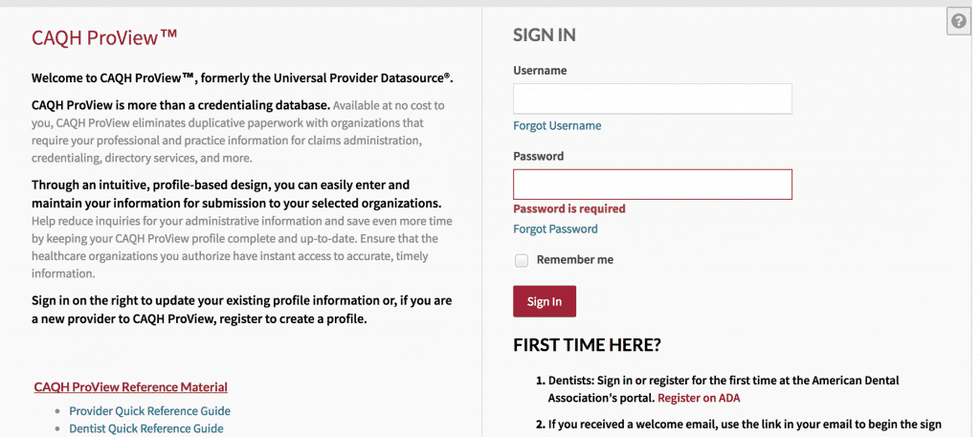Click the SIGN IN heading

(545, 35)
